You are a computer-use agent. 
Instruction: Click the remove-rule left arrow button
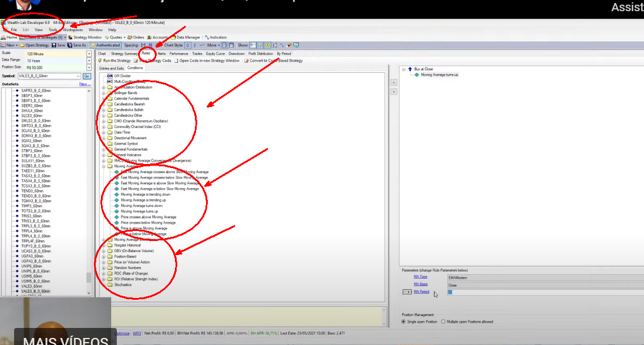pos(393,92)
